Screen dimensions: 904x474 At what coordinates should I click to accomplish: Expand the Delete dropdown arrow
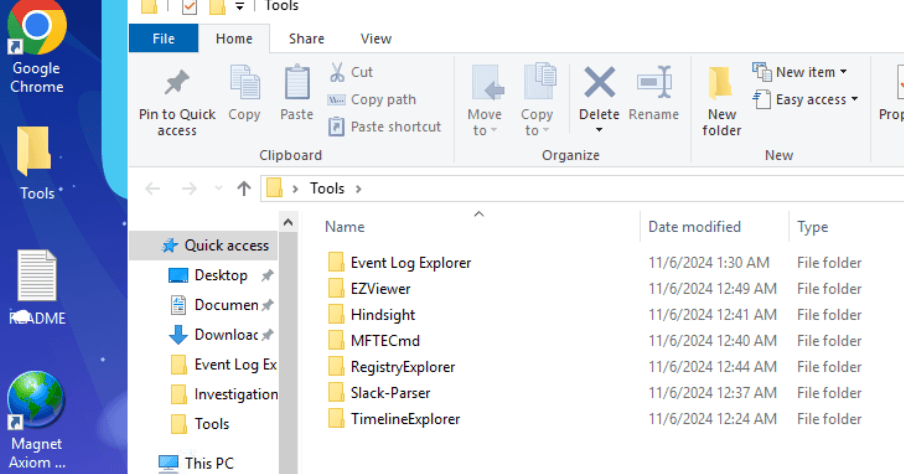(x=599, y=131)
